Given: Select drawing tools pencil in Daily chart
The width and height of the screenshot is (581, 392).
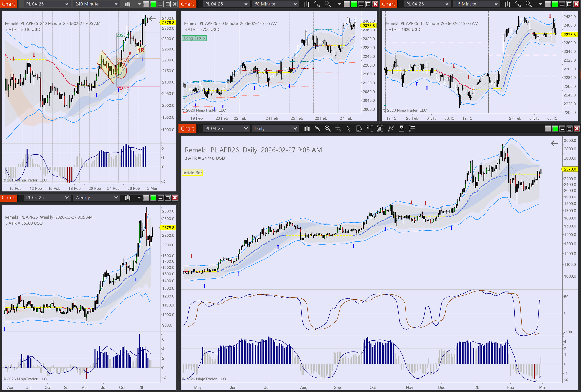Looking at the screenshot, I should (317, 129).
